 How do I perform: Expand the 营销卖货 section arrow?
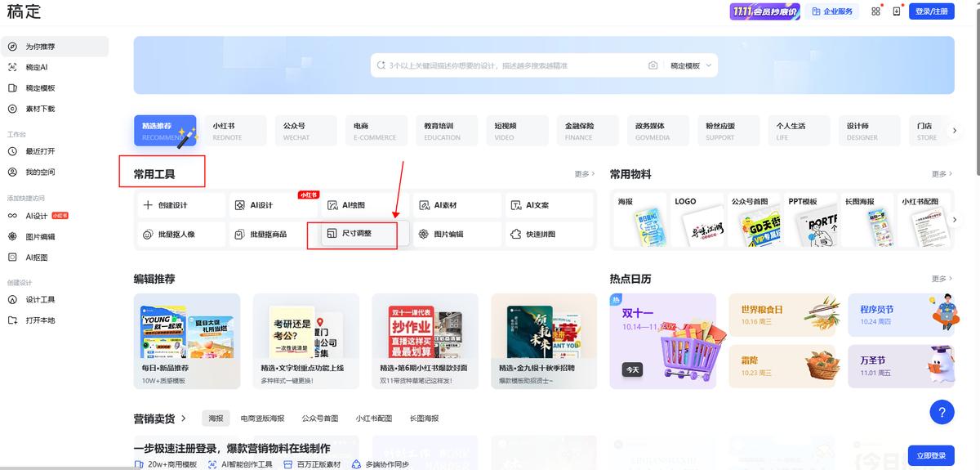pos(184,419)
